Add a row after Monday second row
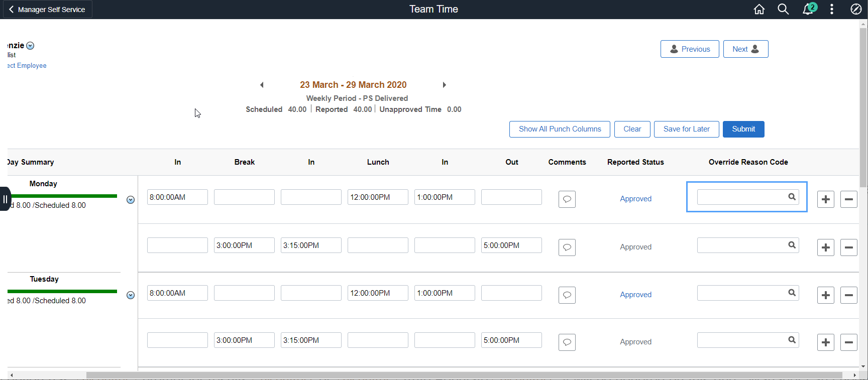Screen dimensions: 868x380 826,247
